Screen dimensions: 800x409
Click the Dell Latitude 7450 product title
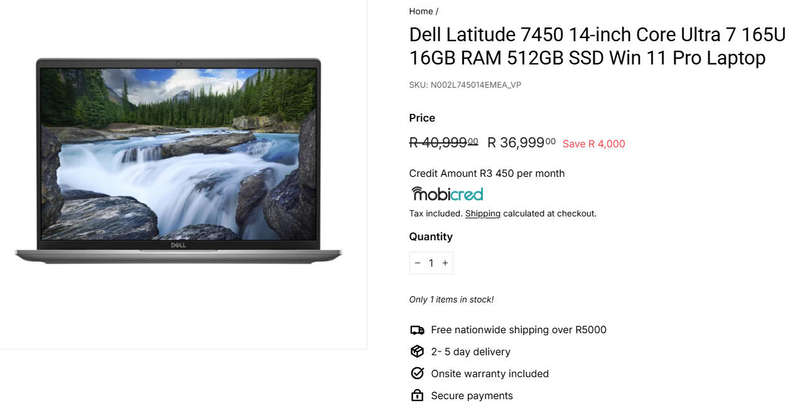pyautogui.click(x=597, y=46)
